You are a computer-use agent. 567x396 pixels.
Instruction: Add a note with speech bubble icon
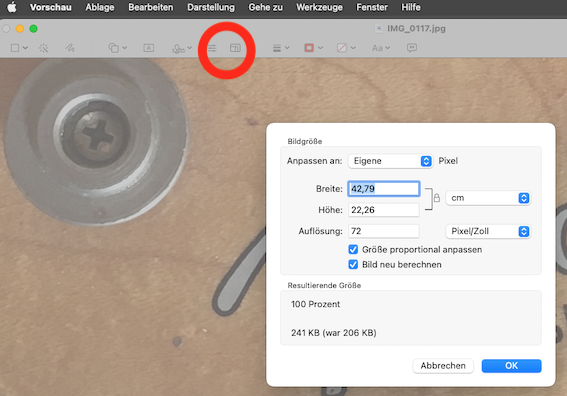pyautogui.click(x=412, y=48)
